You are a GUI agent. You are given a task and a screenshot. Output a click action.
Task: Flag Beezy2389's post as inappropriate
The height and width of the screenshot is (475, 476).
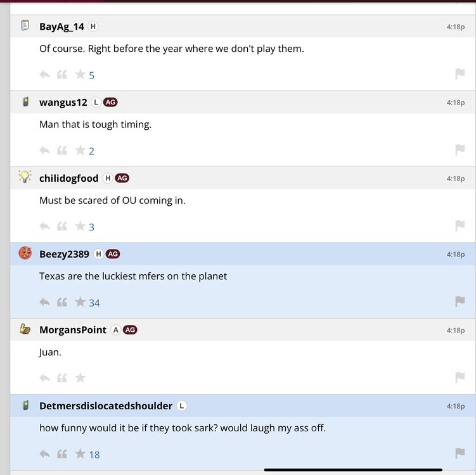pyautogui.click(x=460, y=301)
